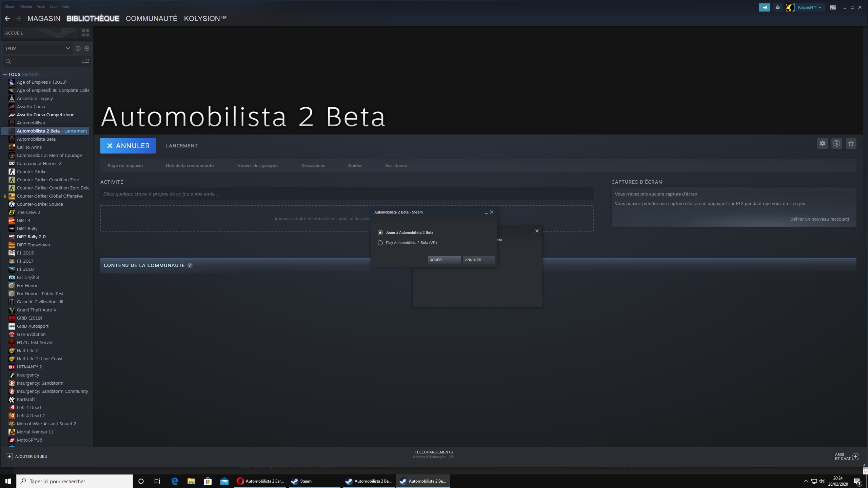The height and width of the screenshot is (488, 868).
Task: Open the Guides link
Action: (355, 166)
